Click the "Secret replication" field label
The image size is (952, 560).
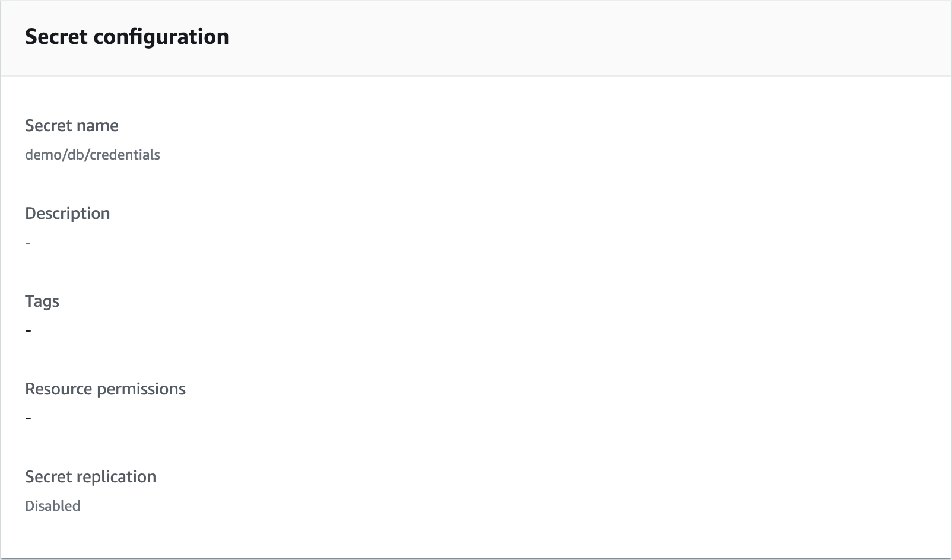(x=90, y=477)
